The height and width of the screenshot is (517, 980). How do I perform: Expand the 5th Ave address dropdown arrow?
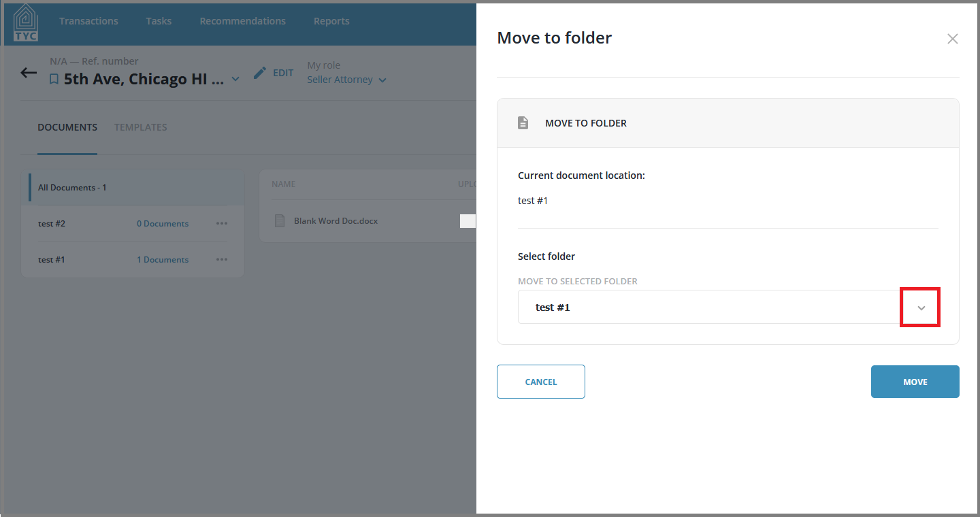[x=235, y=80]
